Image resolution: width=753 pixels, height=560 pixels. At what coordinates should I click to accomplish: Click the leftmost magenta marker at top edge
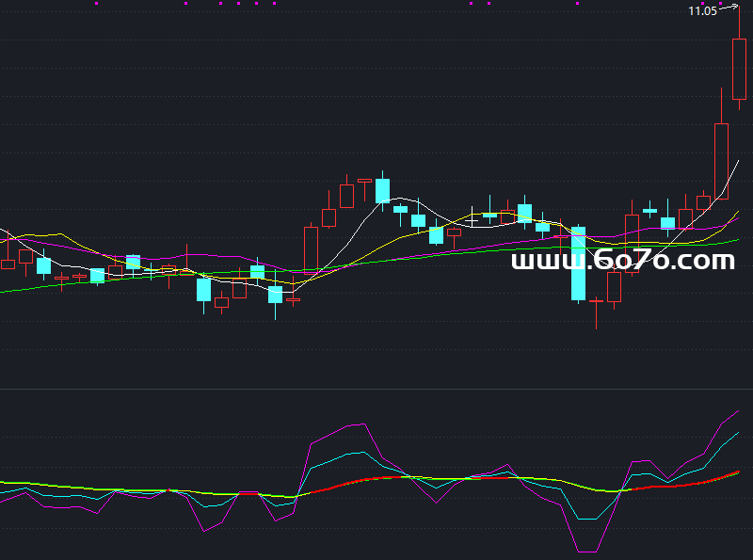click(96, 3)
